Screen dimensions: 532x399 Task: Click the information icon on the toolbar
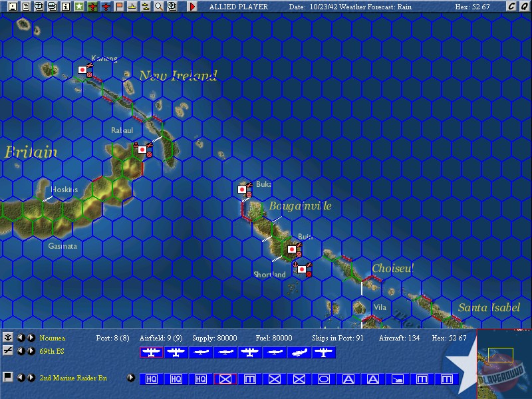[65, 5]
